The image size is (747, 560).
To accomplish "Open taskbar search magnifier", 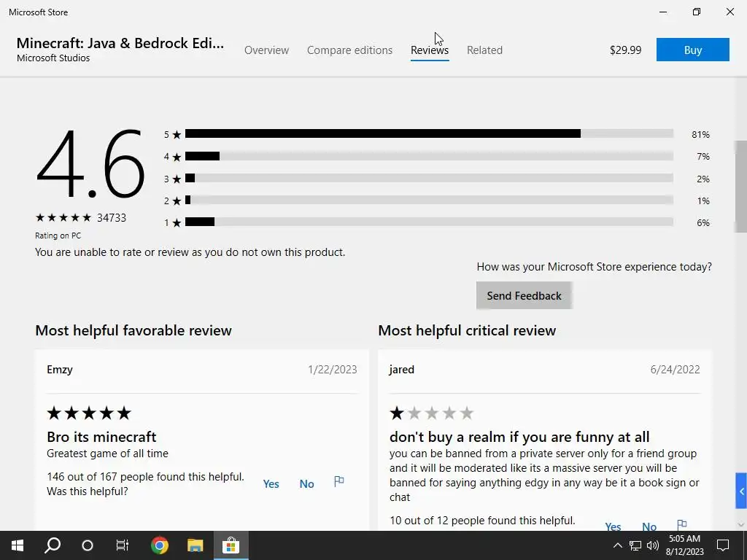I will [x=53, y=545].
